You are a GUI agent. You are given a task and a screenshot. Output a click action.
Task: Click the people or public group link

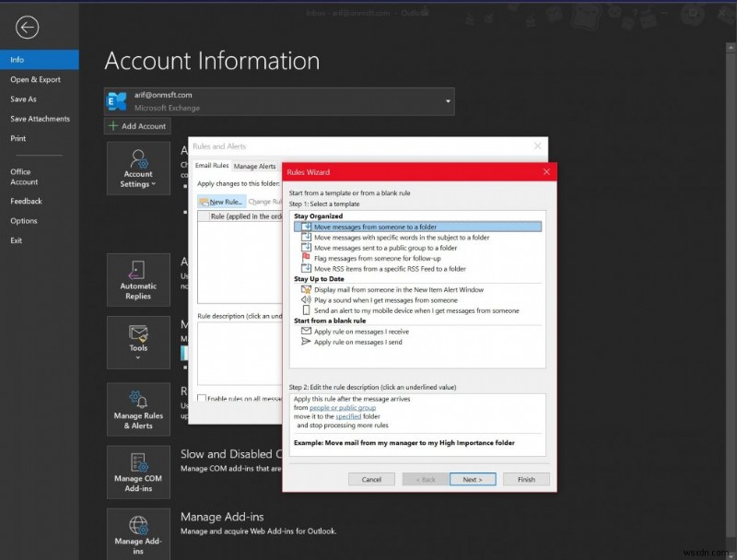click(342, 407)
